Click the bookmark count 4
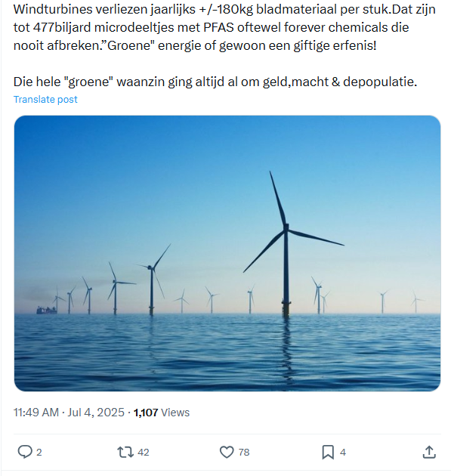 pos(343,453)
